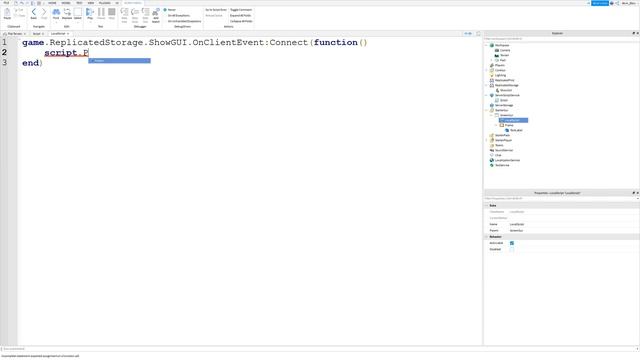Start the Play test
The height and width of the screenshot is (360, 640).
(x=90, y=13)
